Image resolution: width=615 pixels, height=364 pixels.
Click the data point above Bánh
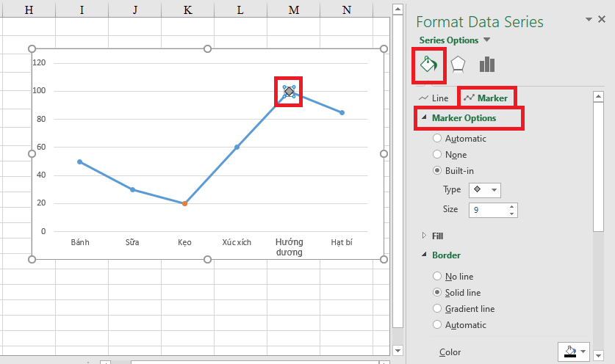point(79,161)
